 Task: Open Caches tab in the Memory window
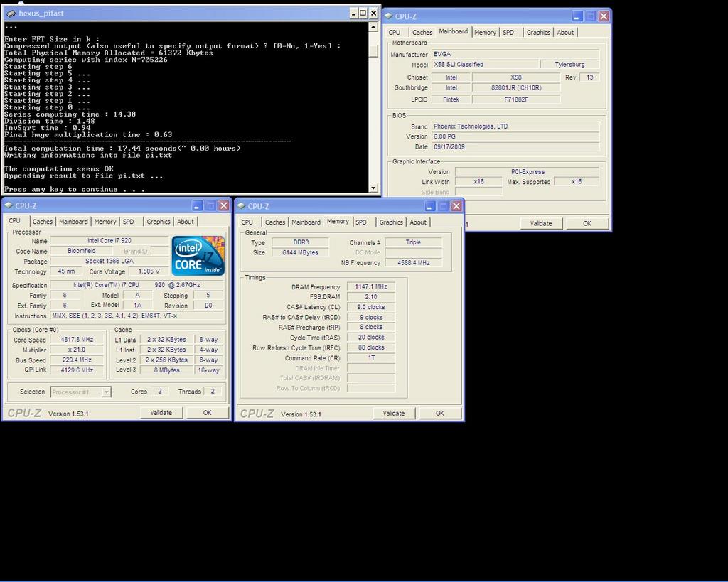click(x=275, y=222)
